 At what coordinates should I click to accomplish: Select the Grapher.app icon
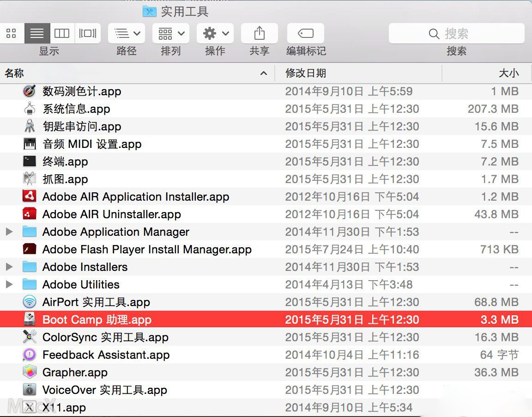[x=30, y=372]
